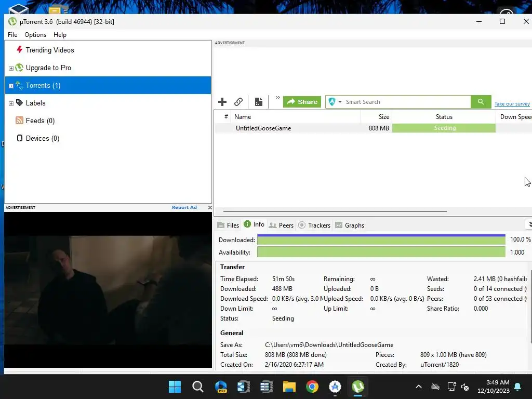
Task: Click the muted volume tray icon
Action: point(465,387)
